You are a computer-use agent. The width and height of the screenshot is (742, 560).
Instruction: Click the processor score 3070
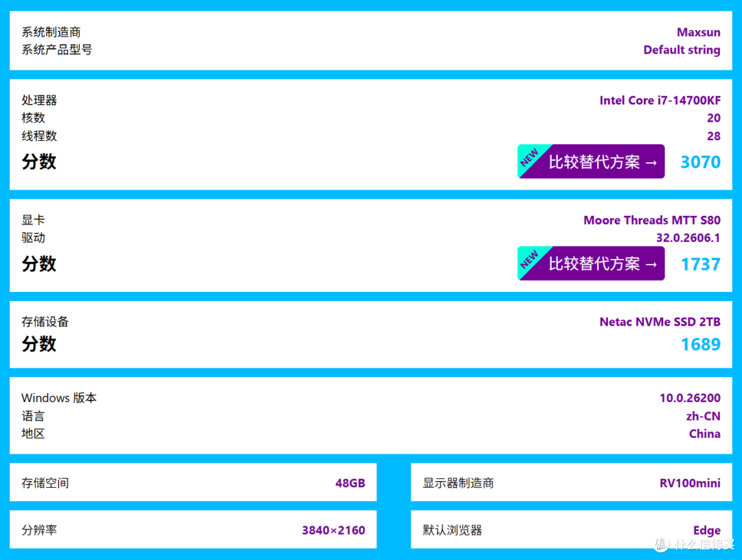click(700, 162)
